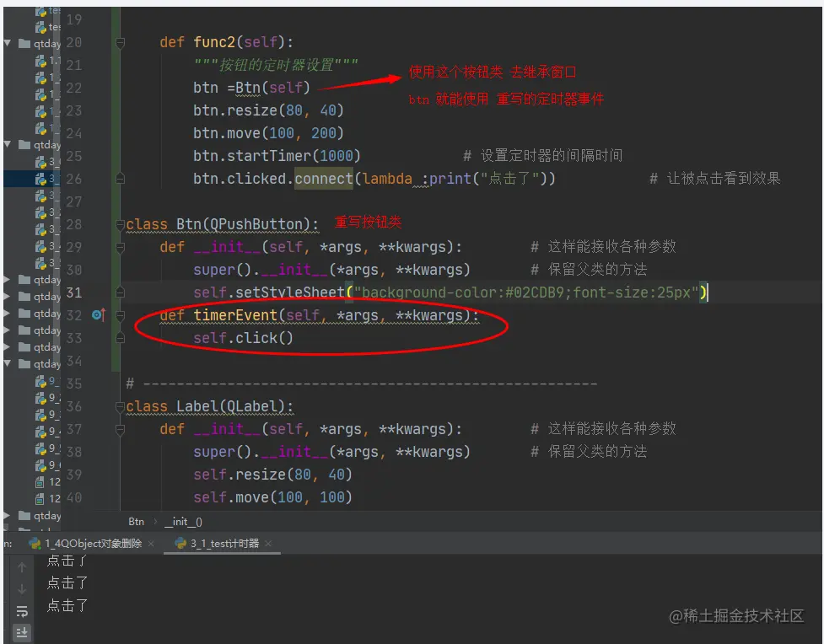Click the fold end marker on line 33

(120, 338)
